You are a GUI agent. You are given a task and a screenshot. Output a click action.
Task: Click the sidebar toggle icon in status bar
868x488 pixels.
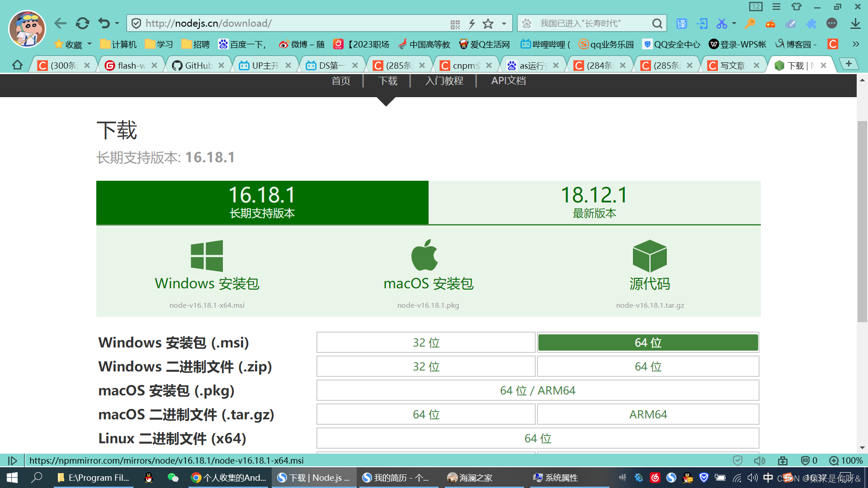[x=13, y=460]
